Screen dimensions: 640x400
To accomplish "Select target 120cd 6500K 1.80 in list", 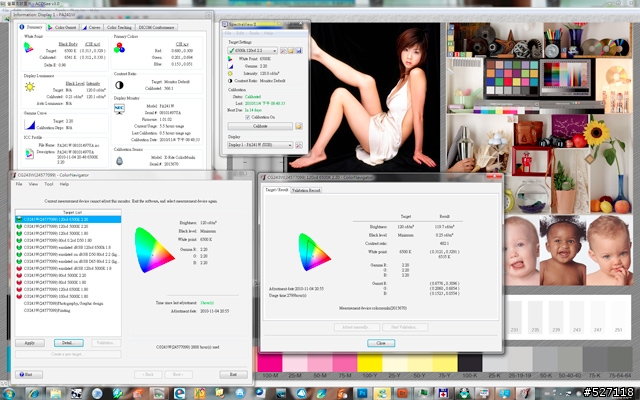I will click(68, 289).
